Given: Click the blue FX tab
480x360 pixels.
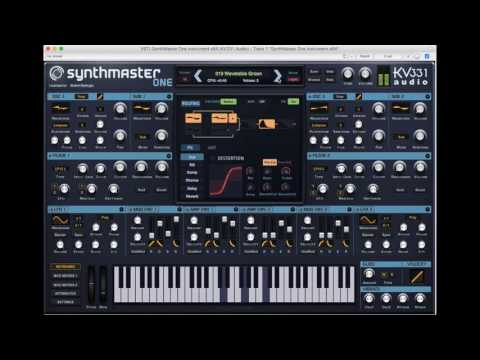Looking at the screenshot, I should (x=189, y=148).
